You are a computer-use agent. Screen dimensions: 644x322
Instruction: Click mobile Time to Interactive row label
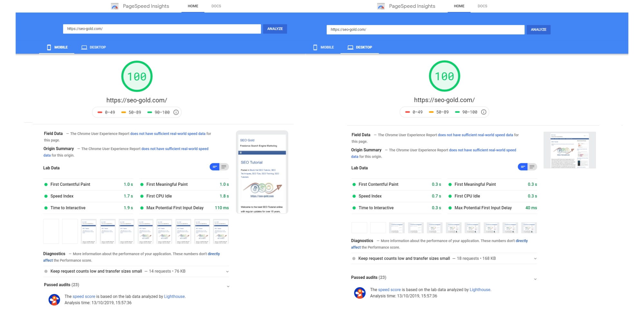[x=68, y=208]
